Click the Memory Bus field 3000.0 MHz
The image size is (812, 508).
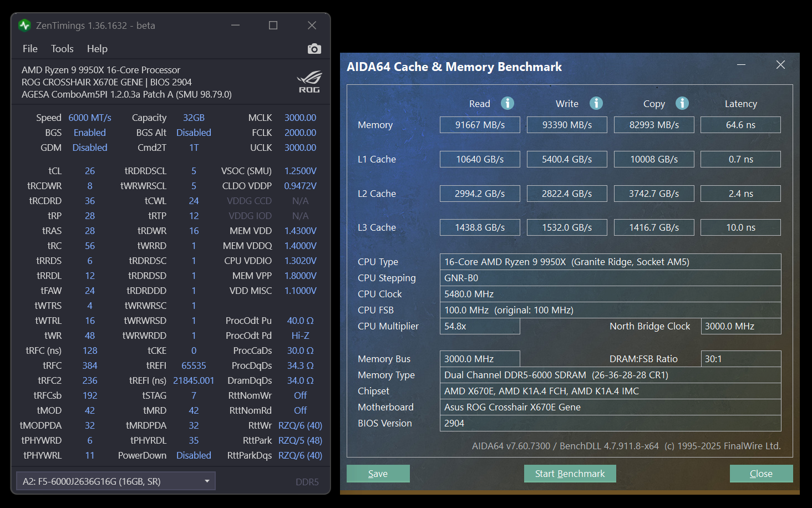click(x=480, y=359)
